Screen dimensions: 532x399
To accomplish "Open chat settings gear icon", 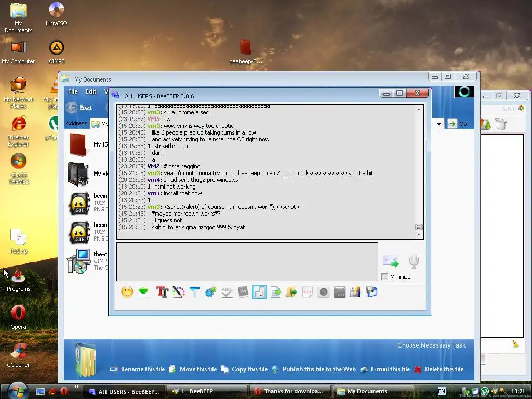I will tap(211, 292).
